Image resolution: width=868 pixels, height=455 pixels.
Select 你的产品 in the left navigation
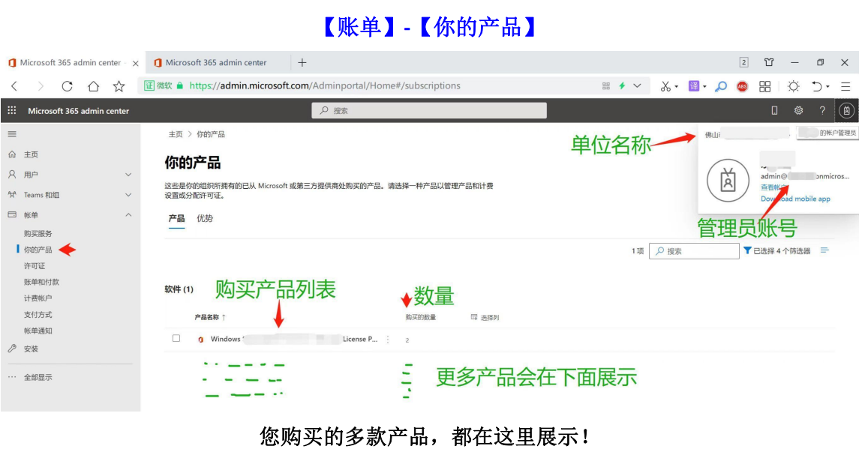38,250
